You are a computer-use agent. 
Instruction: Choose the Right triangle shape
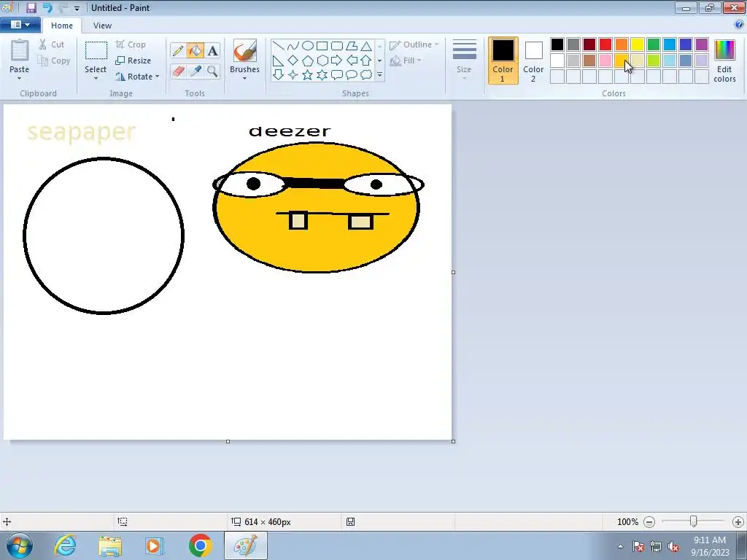point(278,61)
